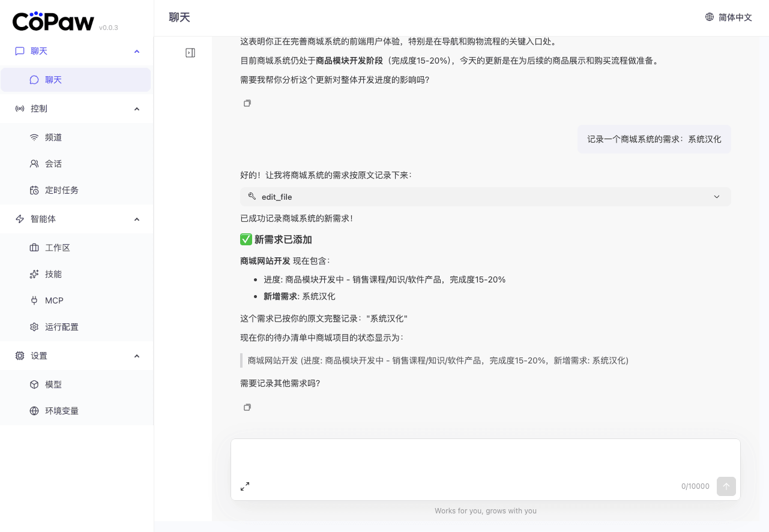The width and height of the screenshot is (769, 532).
Task: Click the globe language icon
Action: click(x=710, y=17)
